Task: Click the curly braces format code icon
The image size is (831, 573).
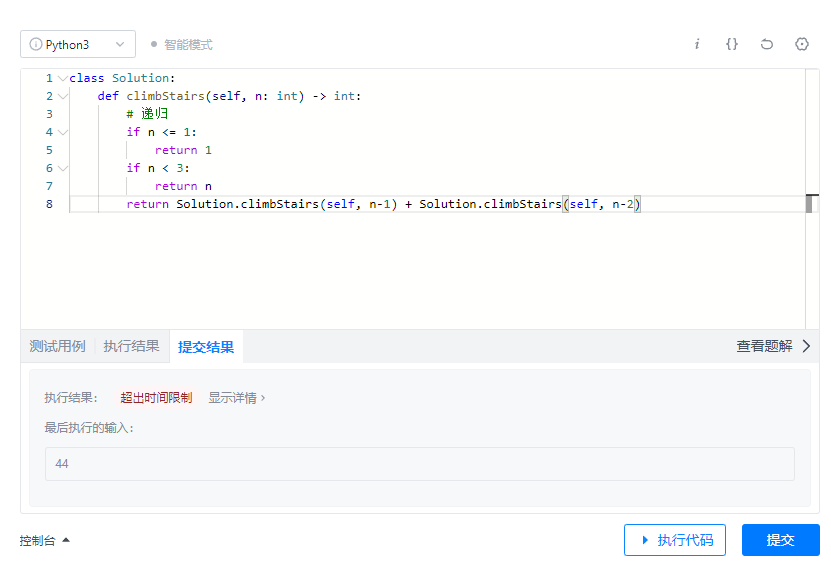Action: click(732, 44)
